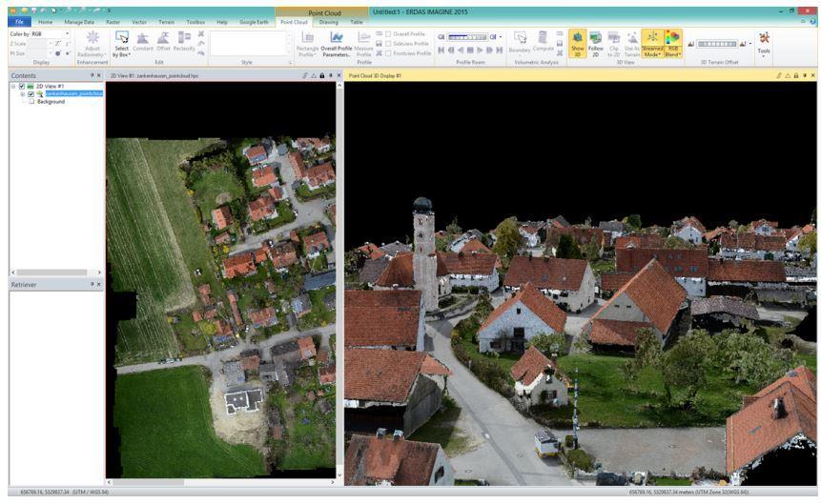821x504 pixels.
Task: Open the Raster ribbon tab
Action: pyautogui.click(x=113, y=21)
